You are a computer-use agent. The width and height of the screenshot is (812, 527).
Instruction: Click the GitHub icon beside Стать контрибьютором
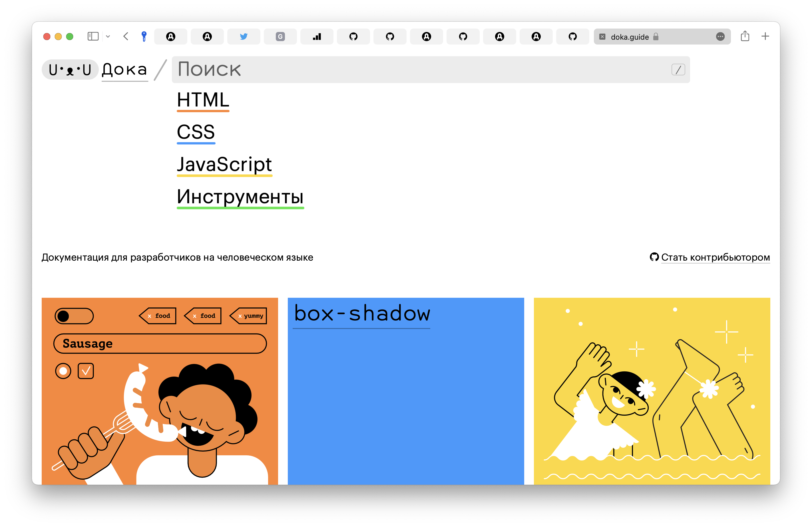click(x=654, y=257)
